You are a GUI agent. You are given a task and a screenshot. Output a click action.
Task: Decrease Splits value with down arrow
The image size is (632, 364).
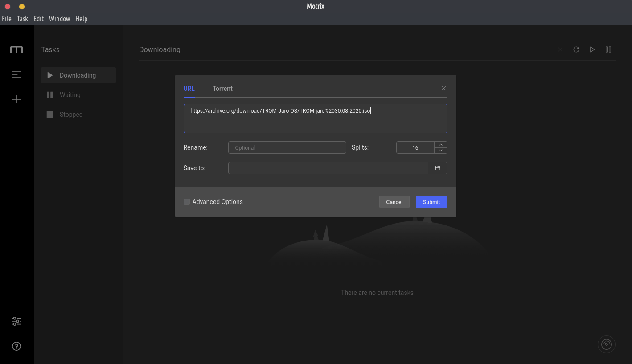click(x=441, y=151)
